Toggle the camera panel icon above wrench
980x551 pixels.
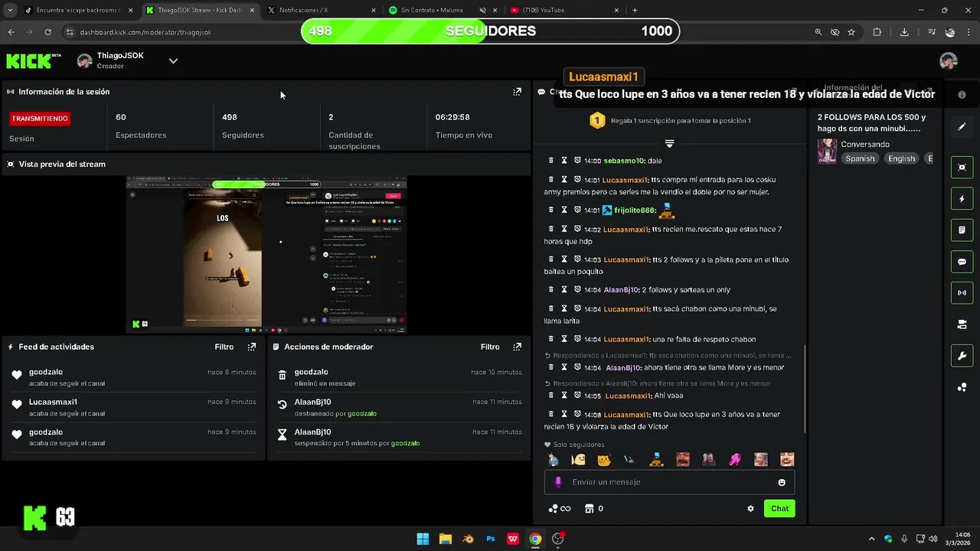point(962,324)
